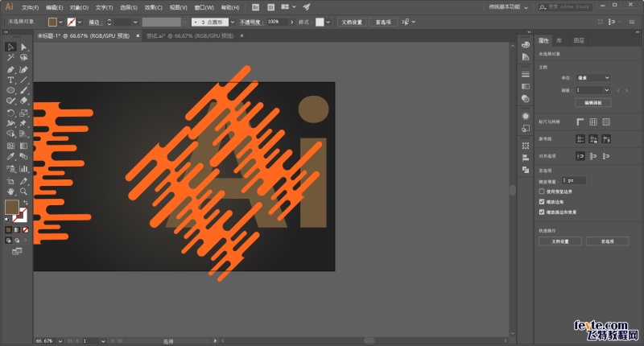
Task: Expand the fill color dropdown arrow in control bar
Action: tap(61, 23)
